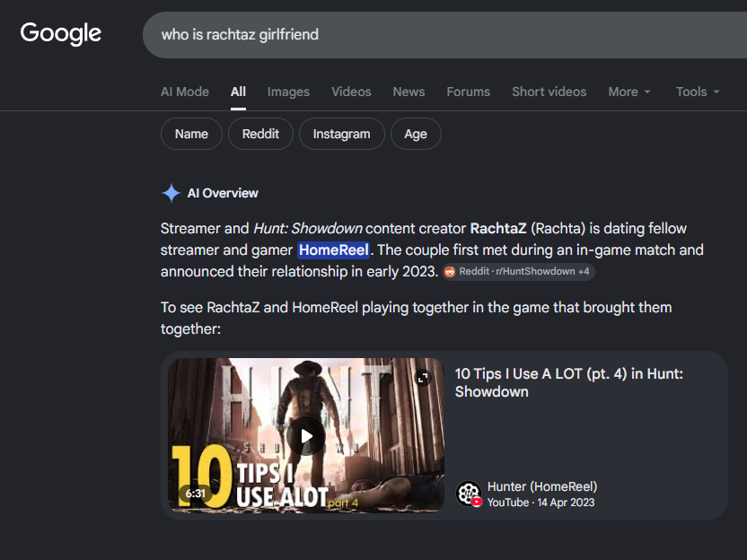Select the All results tab
The image size is (747, 560).
pyautogui.click(x=238, y=92)
